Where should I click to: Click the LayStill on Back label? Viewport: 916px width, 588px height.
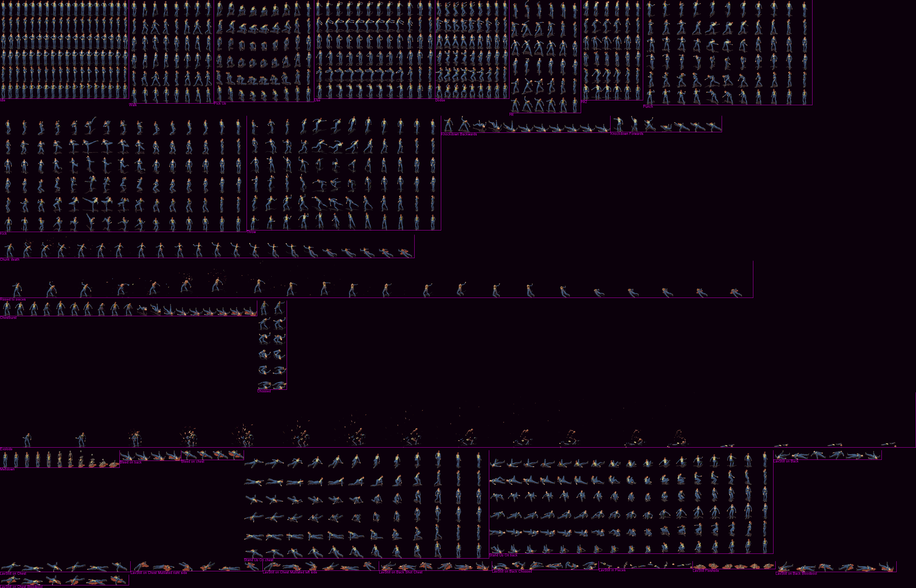[x=786, y=461]
